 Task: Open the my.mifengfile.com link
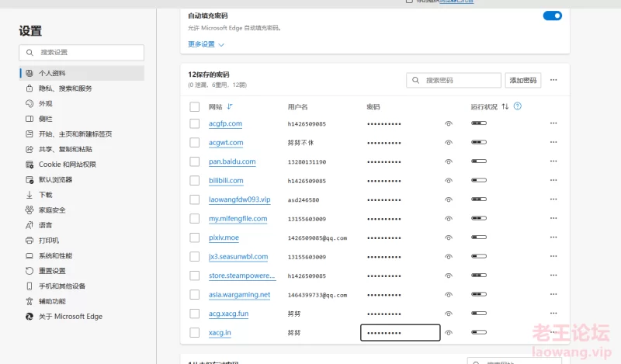[x=238, y=219]
